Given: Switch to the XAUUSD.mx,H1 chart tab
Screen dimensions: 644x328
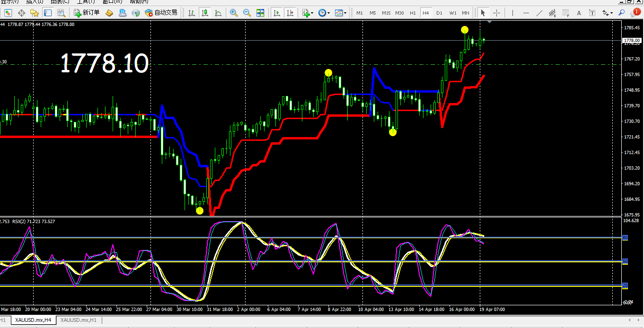Looking at the screenshot, I should 79,320.
